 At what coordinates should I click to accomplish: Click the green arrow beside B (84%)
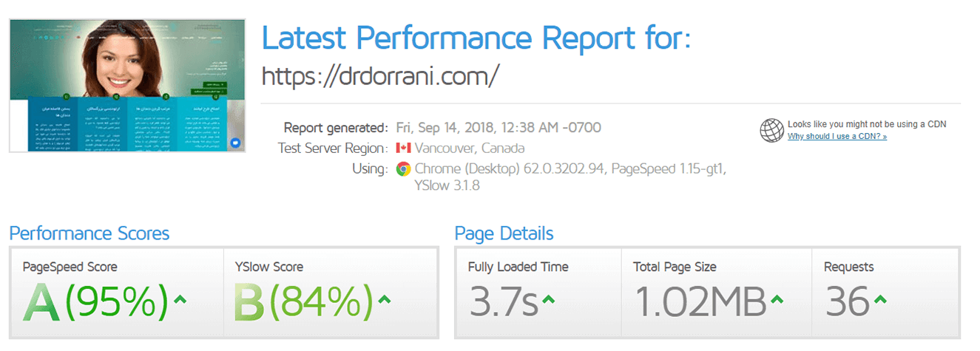(x=385, y=300)
